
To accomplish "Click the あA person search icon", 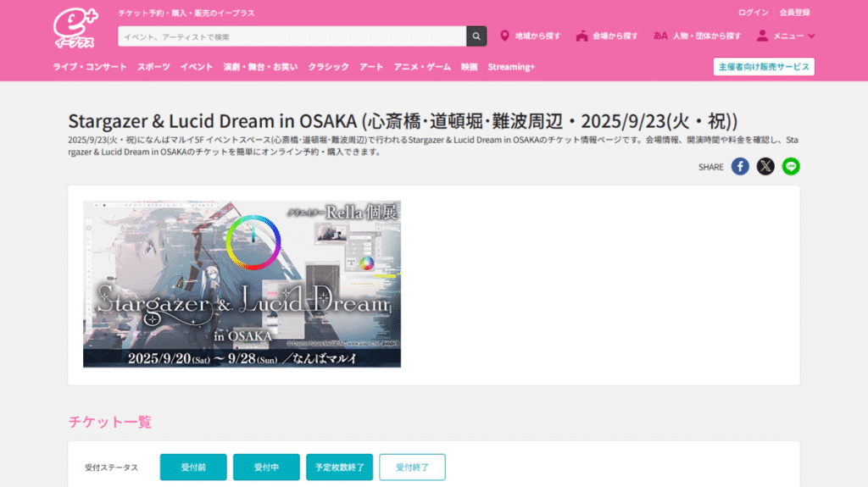I will 659,36.
